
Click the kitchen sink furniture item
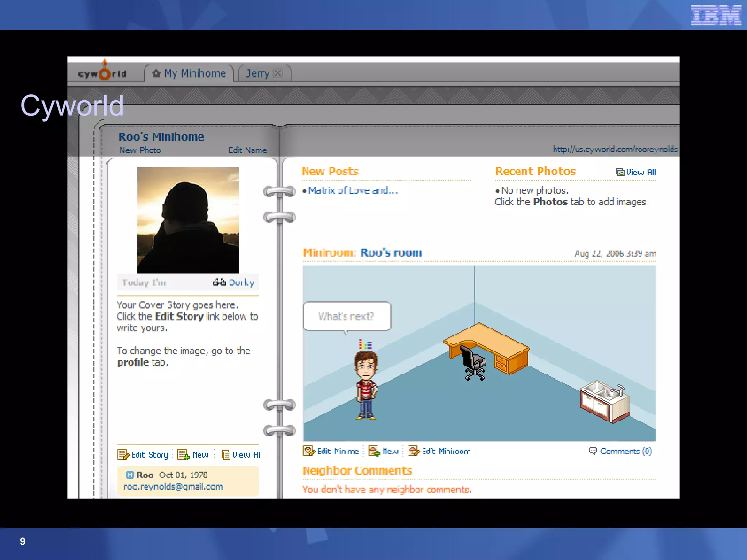pos(605,401)
